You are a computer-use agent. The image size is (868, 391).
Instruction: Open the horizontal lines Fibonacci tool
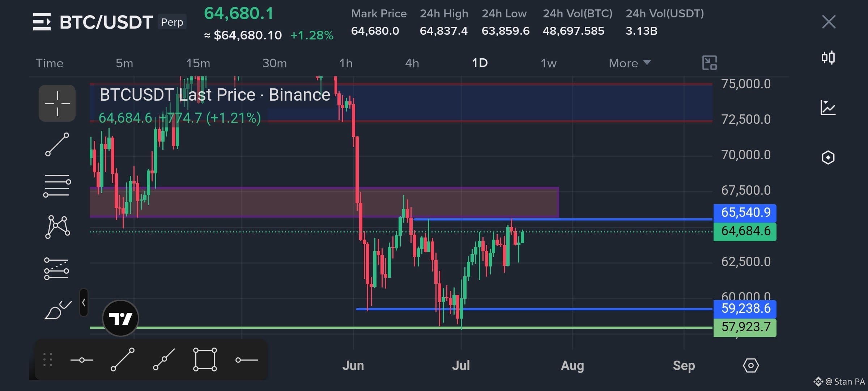[x=57, y=185]
